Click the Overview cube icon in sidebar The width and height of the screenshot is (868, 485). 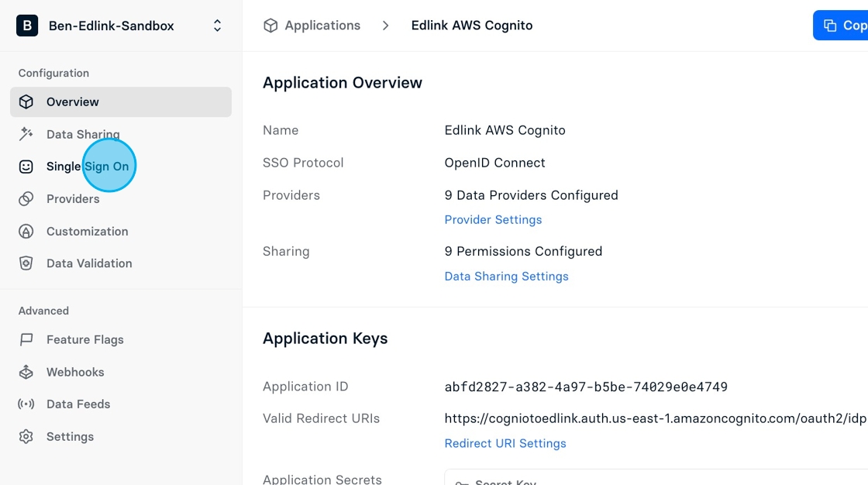coord(26,101)
